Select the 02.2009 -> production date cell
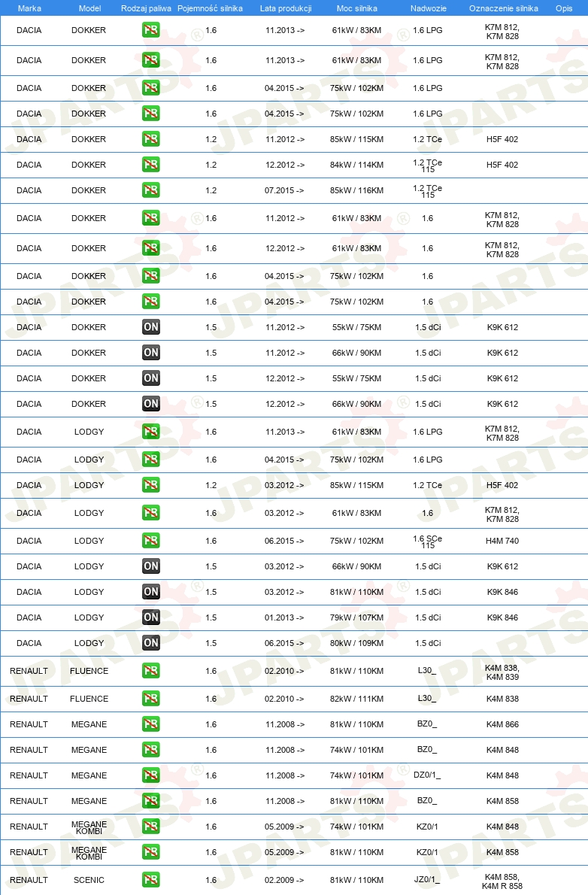588x895 pixels. pos(284,880)
